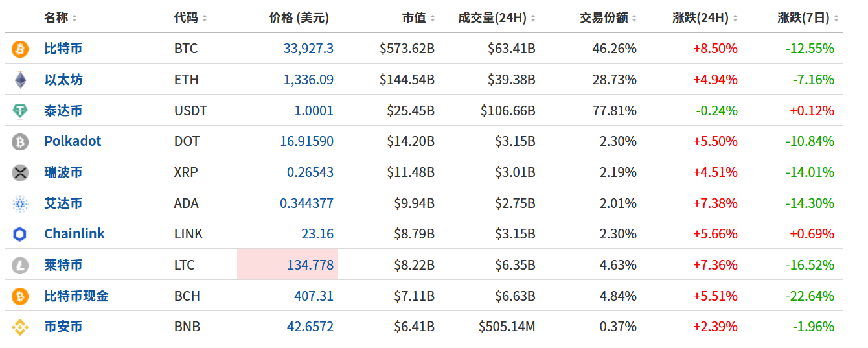Screen dimensions: 868x348
Task: Click the XRP coin icon
Action: pyautogui.click(x=20, y=172)
